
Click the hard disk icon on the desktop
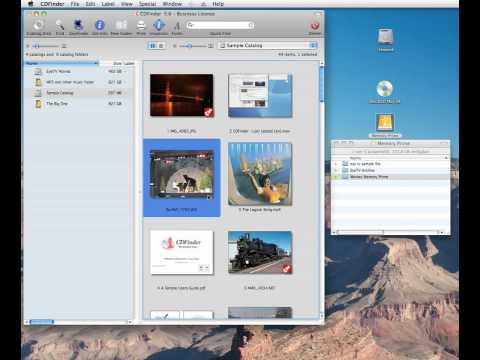[385, 37]
